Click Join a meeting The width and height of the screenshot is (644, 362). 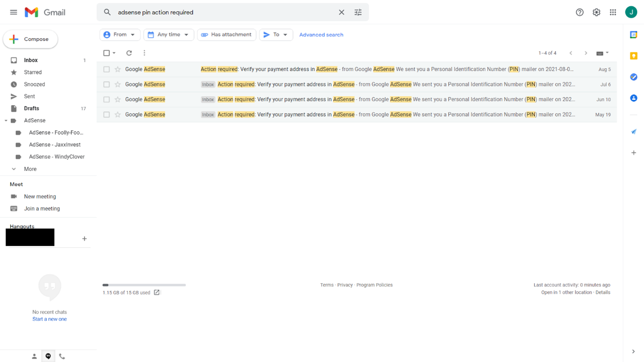tap(42, 209)
